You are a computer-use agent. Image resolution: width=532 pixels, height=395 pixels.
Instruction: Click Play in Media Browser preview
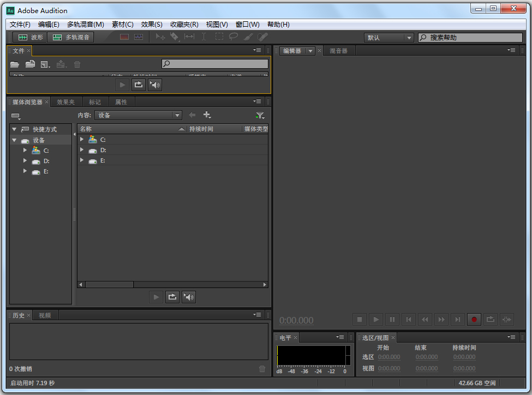(156, 297)
